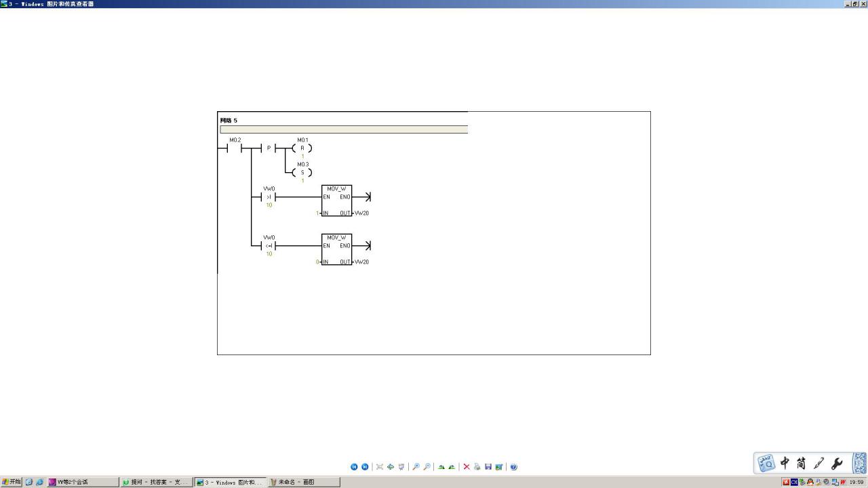The height and width of the screenshot is (488, 868).
Task: Go to the previous image
Action: 354,467
